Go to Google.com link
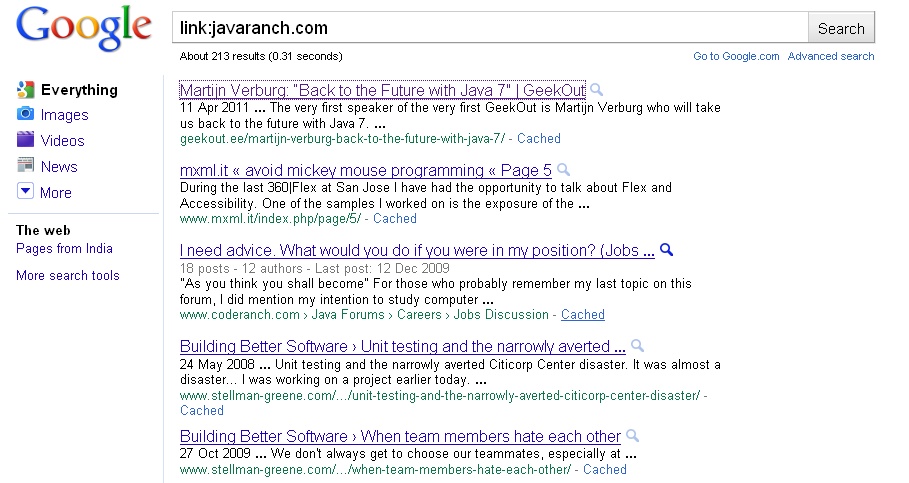Screen dimensions: 909x483 tap(736, 56)
